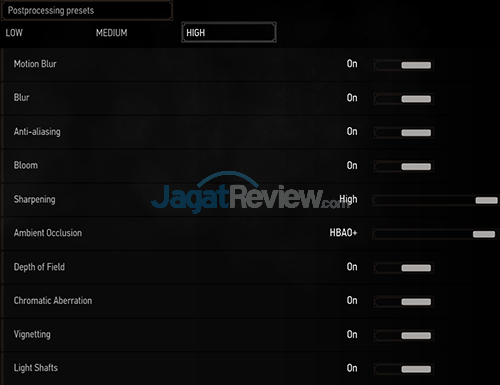Select the LOW postprocessing preset
The image size is (500, 385).
[14, 33]
